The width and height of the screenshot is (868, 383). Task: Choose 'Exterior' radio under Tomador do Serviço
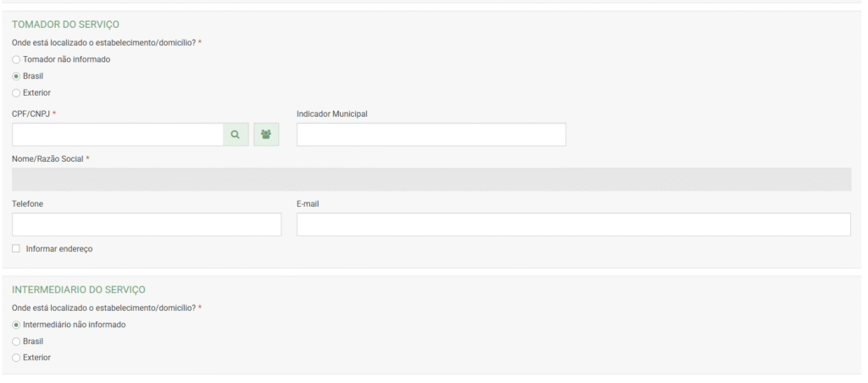(16, 92)
